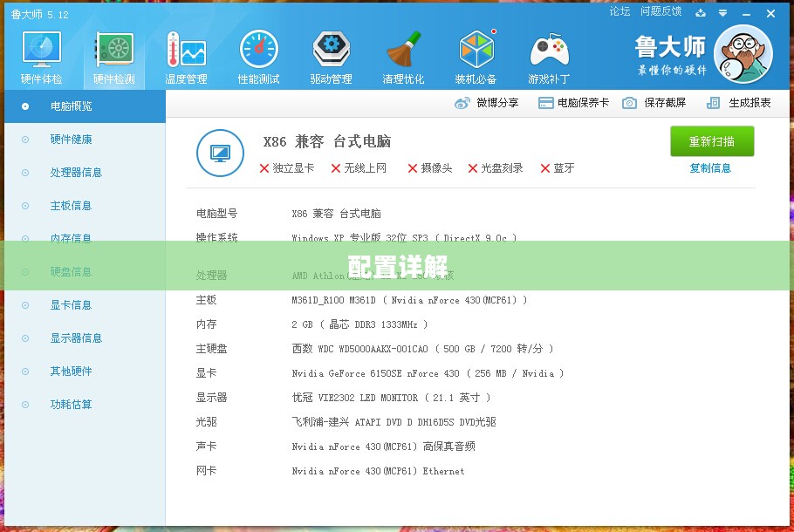This screenshot has height=532, width=794.
Task: Click the 电脑保养卡 label
Action: tap(583, 103)
